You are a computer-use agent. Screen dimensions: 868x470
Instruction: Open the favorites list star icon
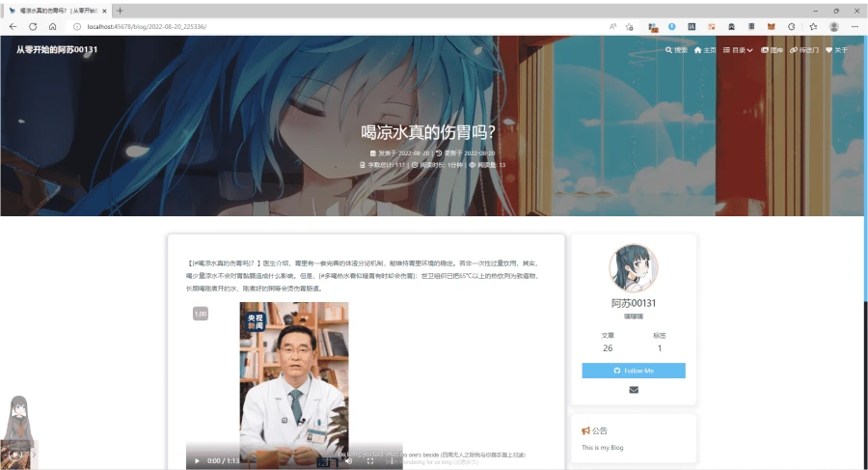813,27
